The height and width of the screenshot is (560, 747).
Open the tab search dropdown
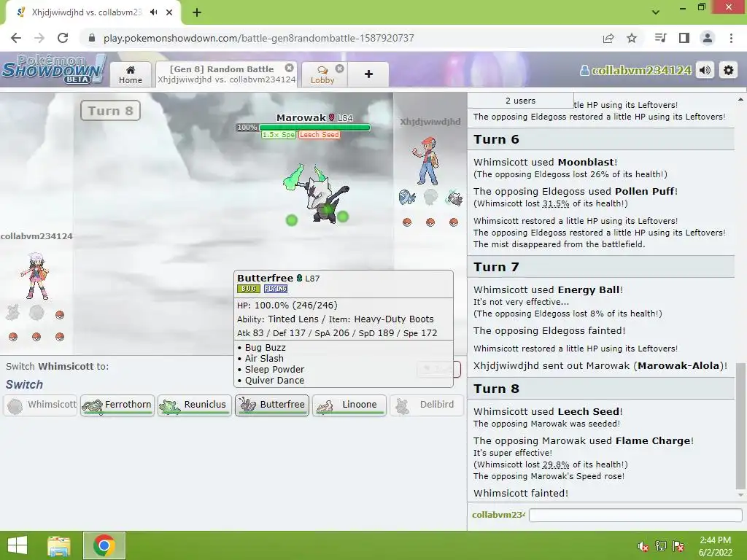656,12
